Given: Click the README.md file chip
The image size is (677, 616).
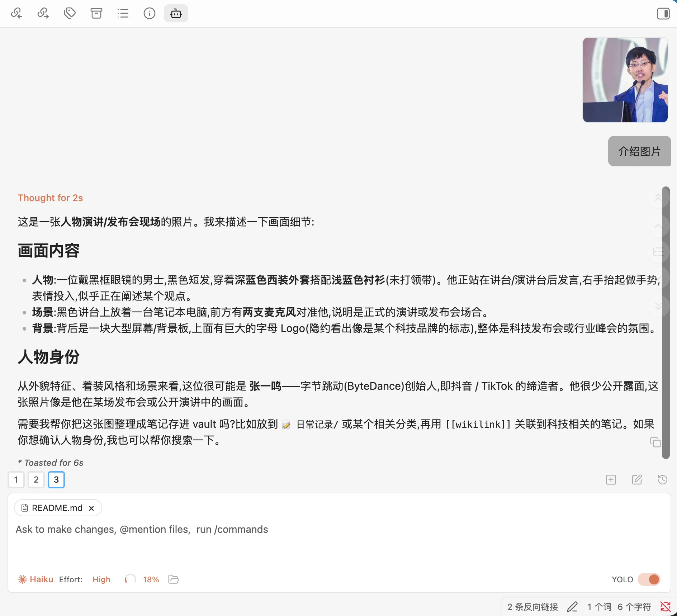Looking at the screenshot, I should [x=57, y=508].
